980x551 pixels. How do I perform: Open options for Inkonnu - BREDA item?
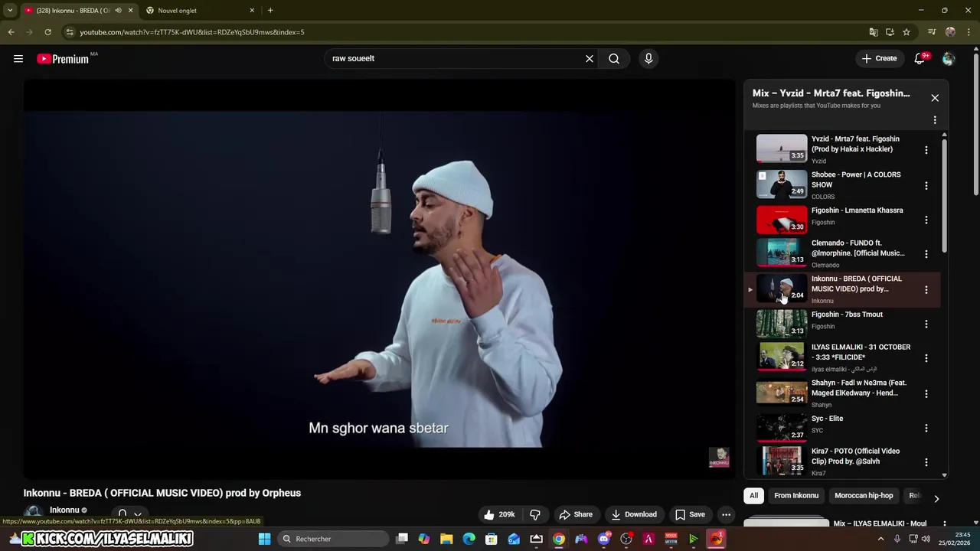(926, 290)
